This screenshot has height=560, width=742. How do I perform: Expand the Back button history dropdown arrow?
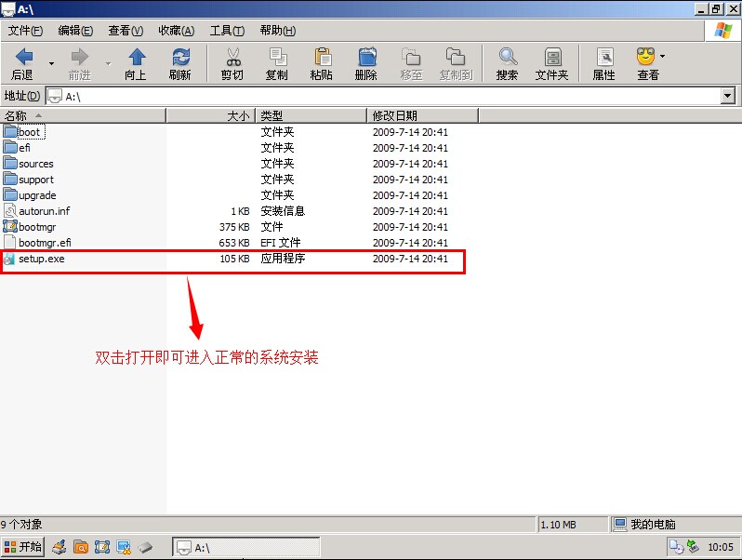click(x=51, y=62)
